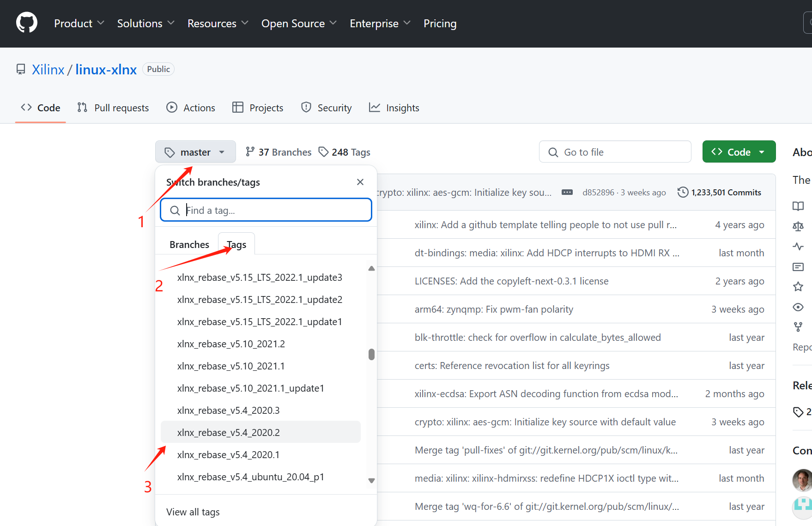View the 248 Tags link
Screen dimensions: 812x526
click(345, 152)
